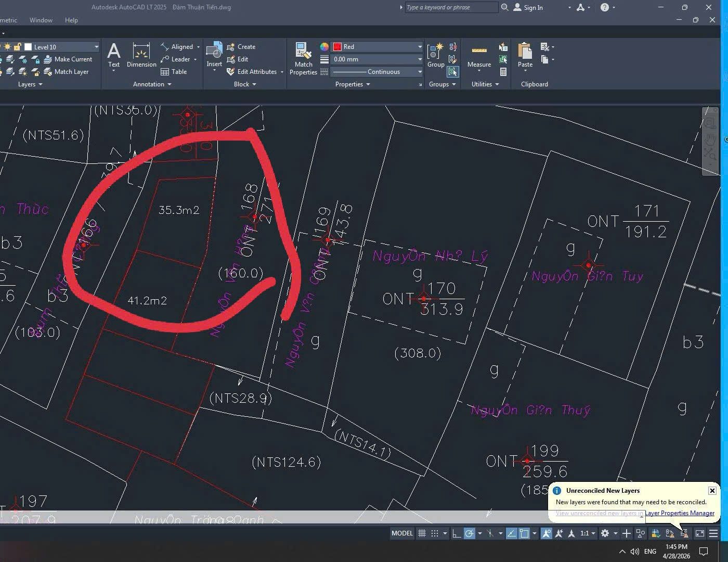Open the Quick Calculator icon
This screenshot has height=562, width=728.
[503, 72]
